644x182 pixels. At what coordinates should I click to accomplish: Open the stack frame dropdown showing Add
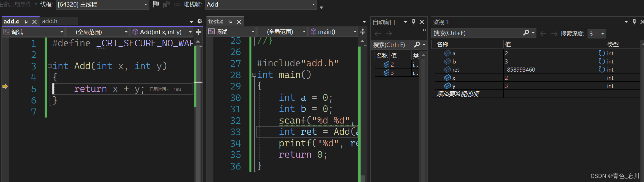(261, 4)
